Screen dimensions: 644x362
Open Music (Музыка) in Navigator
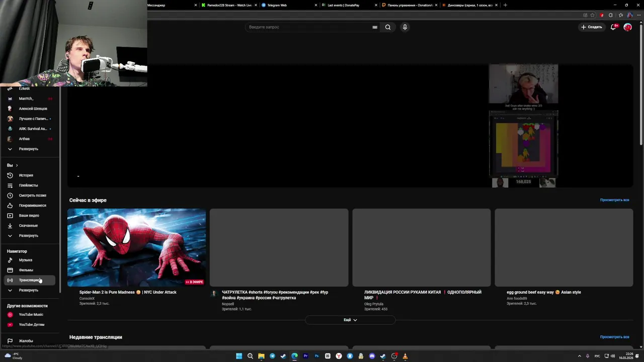(x=30, y=260)
